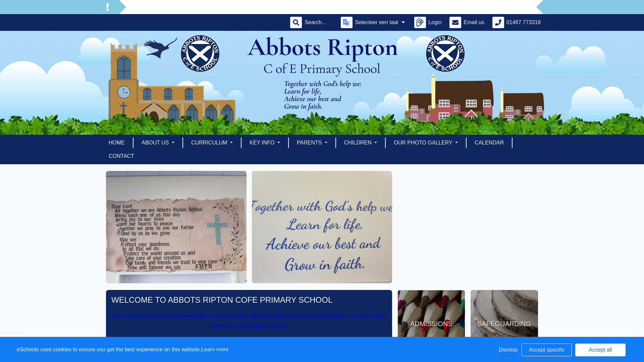
Task: Click right Abbots Ripton school crest logo
Action: pos(445,53)
